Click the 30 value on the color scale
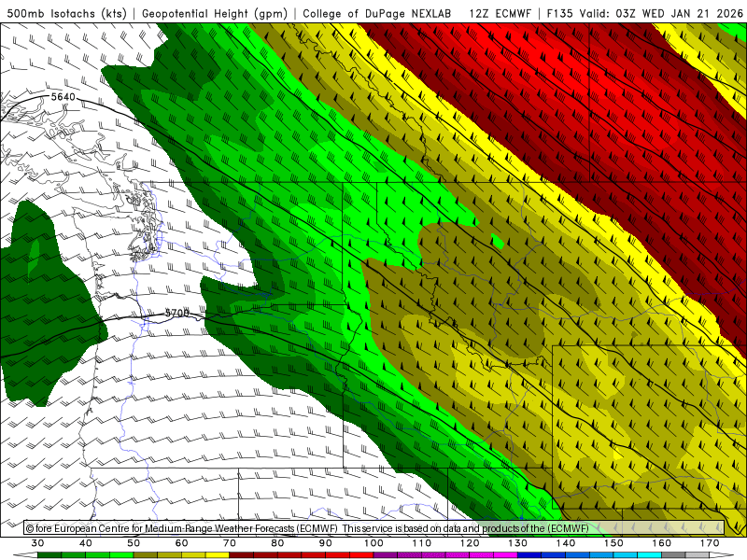Image resolution: width=747 pixels, height=560 pixels. 37,543
